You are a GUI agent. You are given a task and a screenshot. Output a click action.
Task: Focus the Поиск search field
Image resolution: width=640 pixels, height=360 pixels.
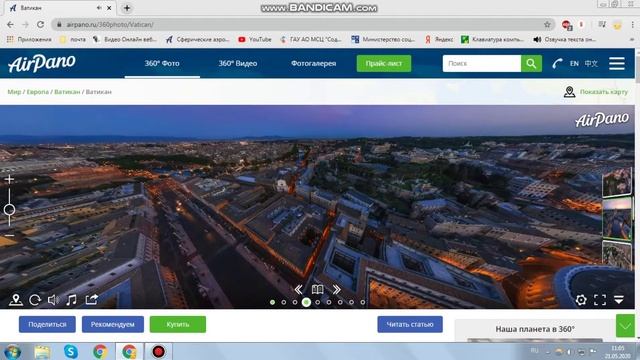(482, 63)
